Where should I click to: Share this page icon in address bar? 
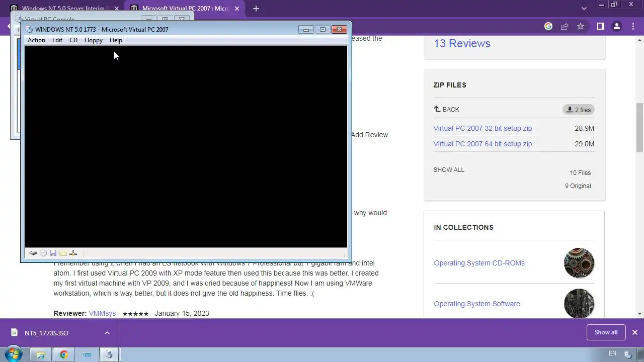point(565,26)
